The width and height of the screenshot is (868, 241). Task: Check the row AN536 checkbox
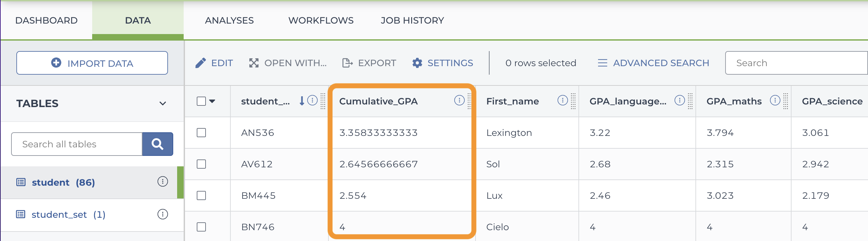[201, 133]
